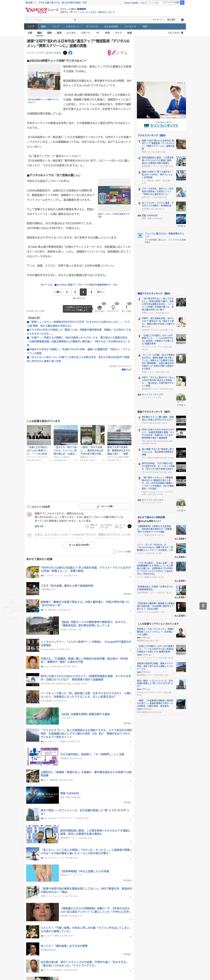Select the エンタメ category
This screenshot has height=980, width=210.
(71, 33)
